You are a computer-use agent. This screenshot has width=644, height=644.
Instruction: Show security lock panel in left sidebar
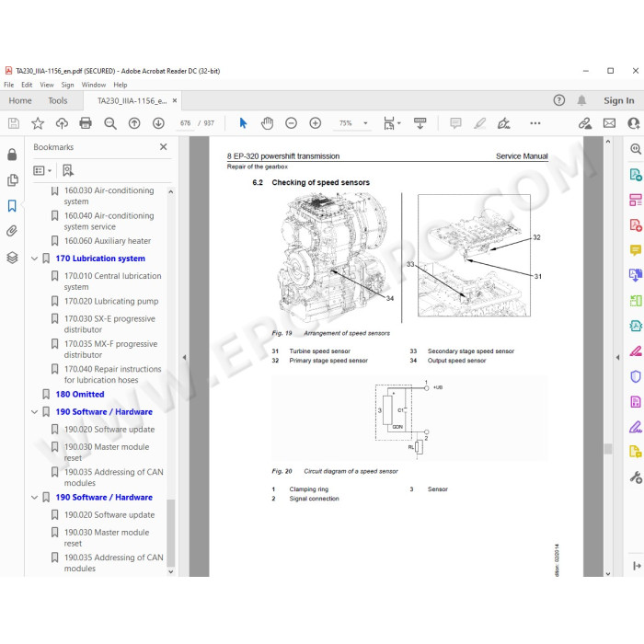tap(12, 155)
